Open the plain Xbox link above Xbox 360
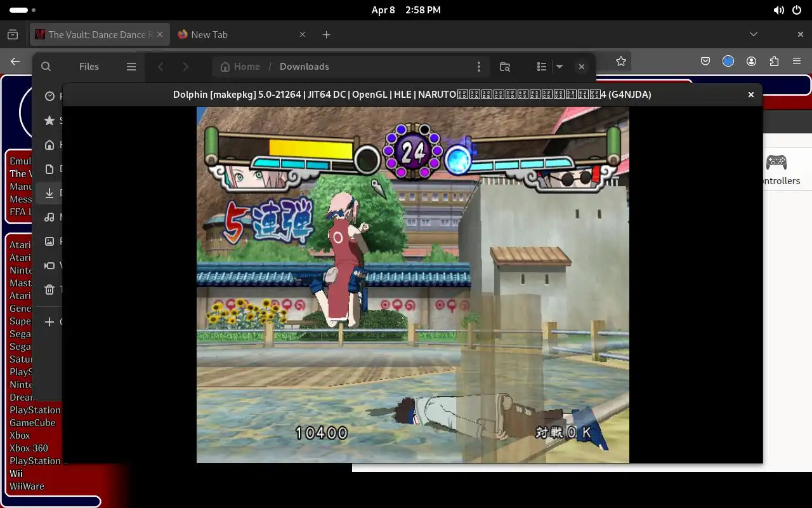This screenshot has width=812, height=508. [20, 435]
